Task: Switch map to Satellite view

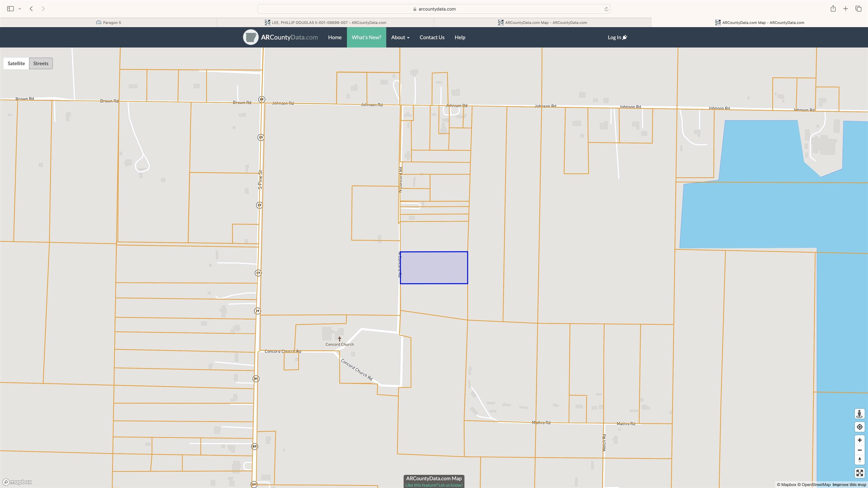Action: [x=16, y=63]
